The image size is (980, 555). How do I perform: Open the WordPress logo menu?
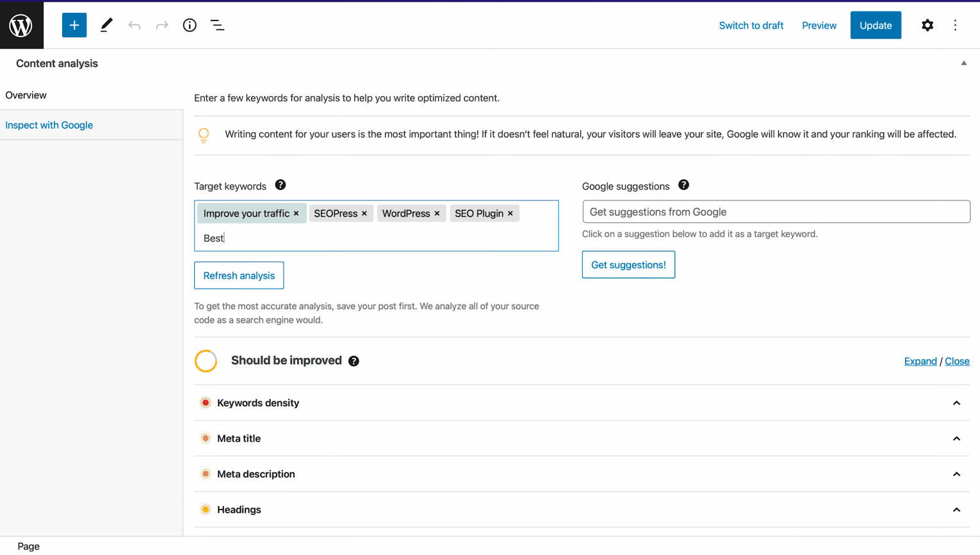21,26
